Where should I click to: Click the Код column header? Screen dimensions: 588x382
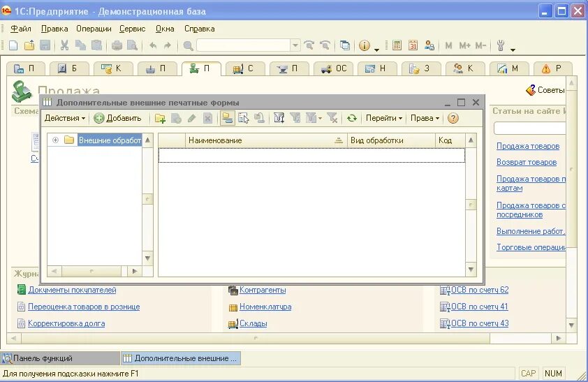(x=450, y=140)
